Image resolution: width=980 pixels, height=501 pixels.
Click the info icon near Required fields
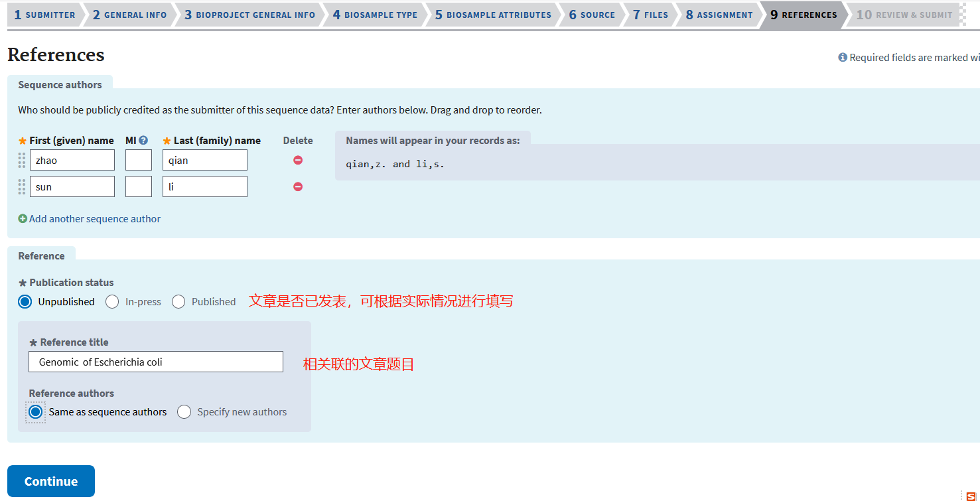pyautogui.click(x=843, y=58)
